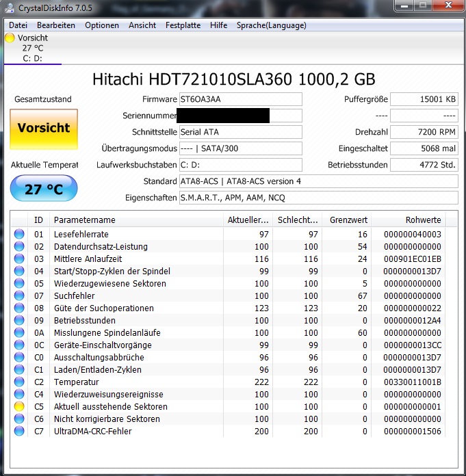
Task: Click the Hitachi HDT721010SLA360 model title
Action: tap(233, 79)
